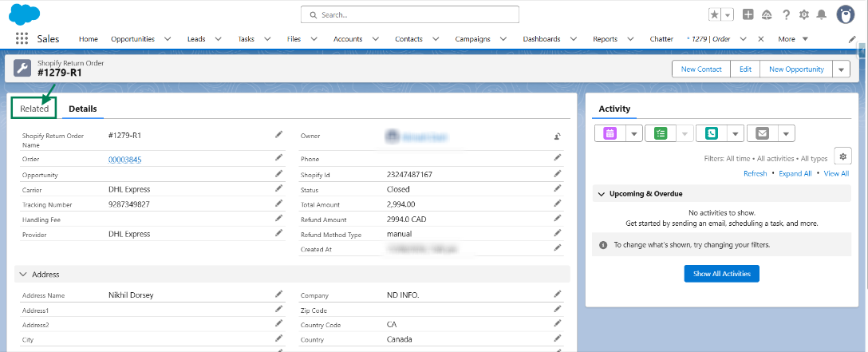Switch to the Related tab

(x=34, y=109)
